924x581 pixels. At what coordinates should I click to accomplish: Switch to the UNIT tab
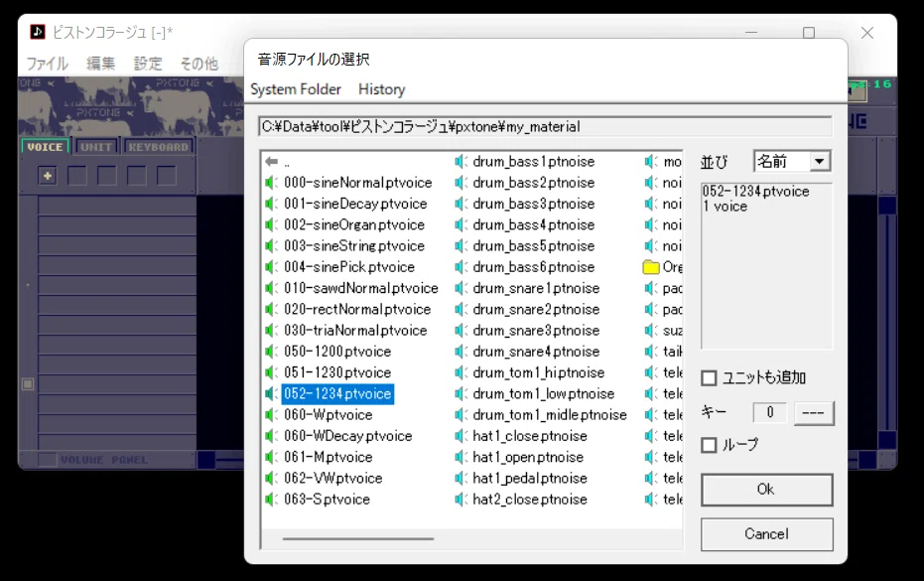tap(96, 147)
